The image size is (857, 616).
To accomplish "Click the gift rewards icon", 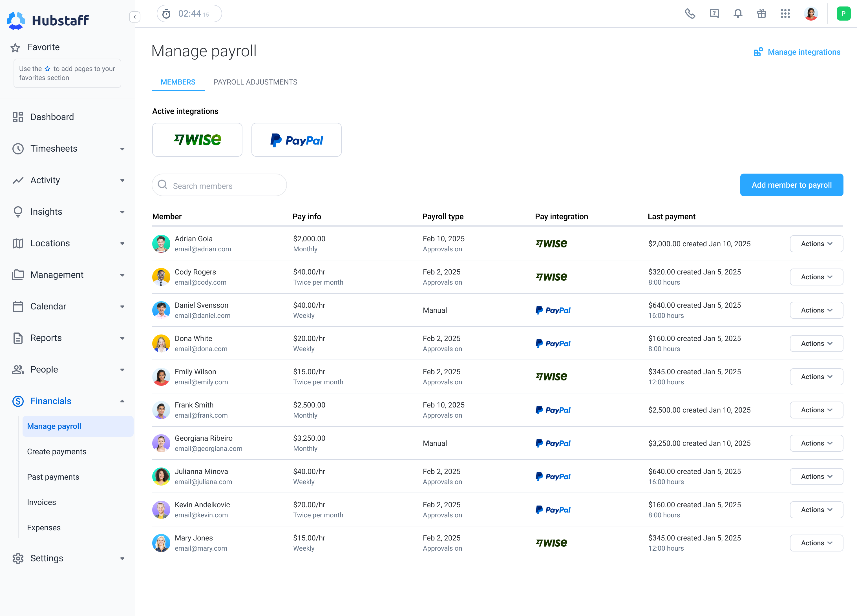I will click(761, 14).
